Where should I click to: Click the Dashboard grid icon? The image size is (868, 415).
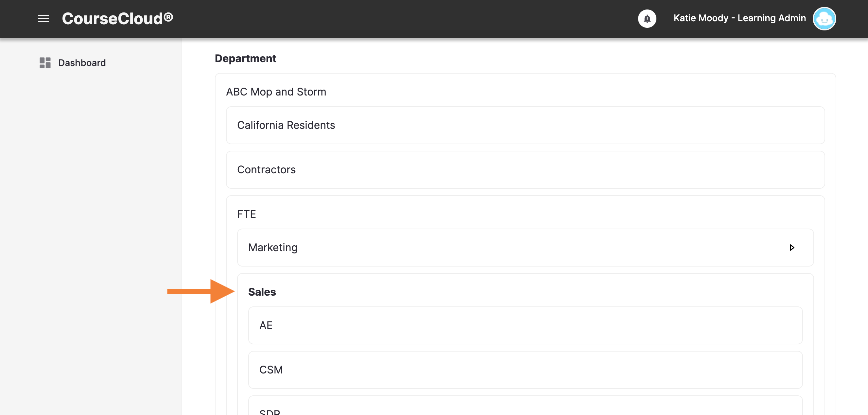pyautogui.click(x=45, y=63)
